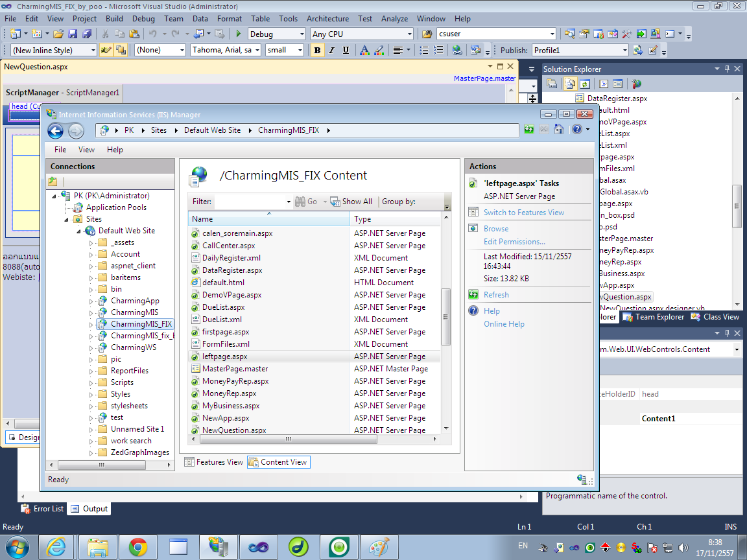Click the Browse action link
Screen dimensions: 747x560
pyautogui.click(x=496, y=229)
